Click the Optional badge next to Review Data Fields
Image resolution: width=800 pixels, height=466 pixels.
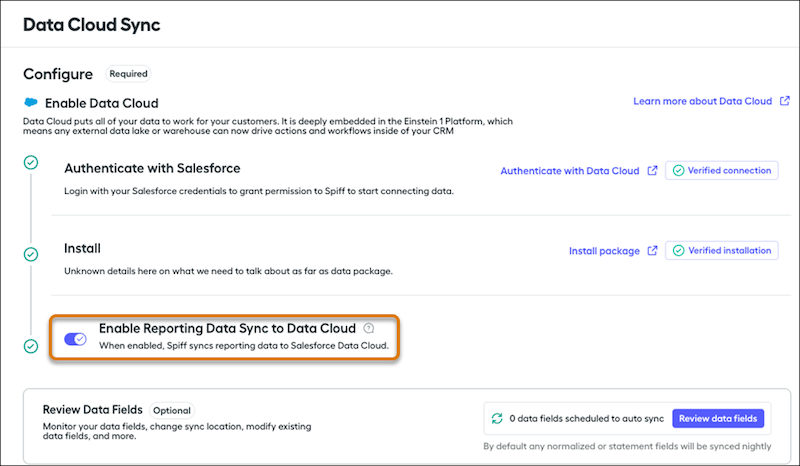click(x=171, y=410)
